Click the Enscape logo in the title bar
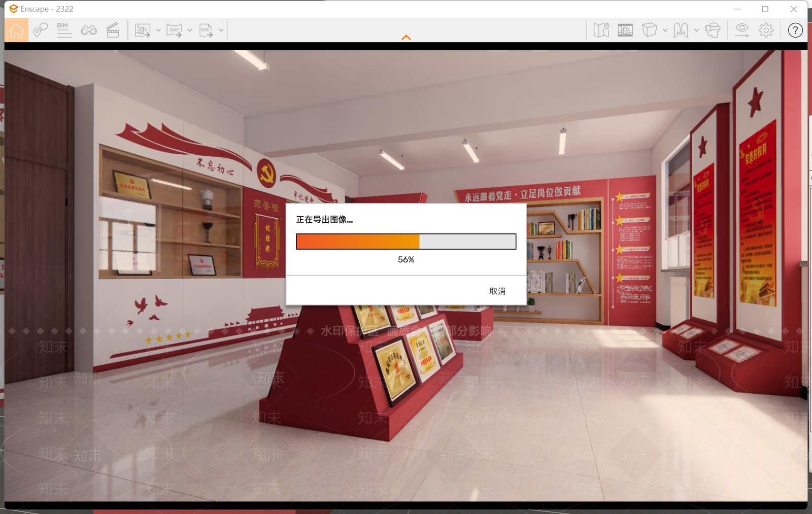812x514 pixels. pyautogui.click(x=13, y=9)
